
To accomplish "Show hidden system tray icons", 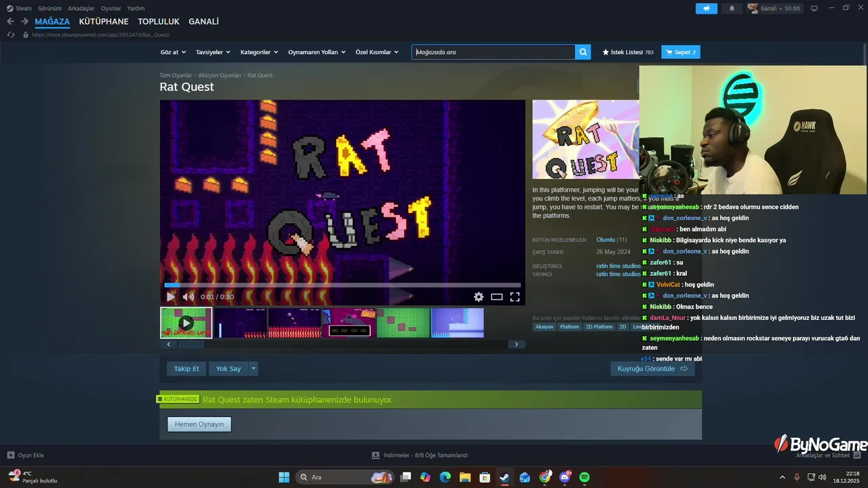I will tap(782, 477).
